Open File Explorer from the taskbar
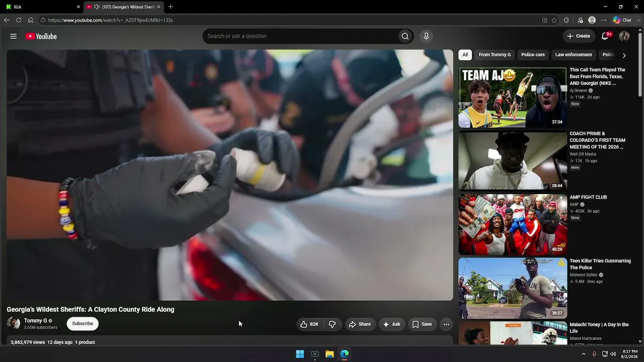 (x=330, y=354)
